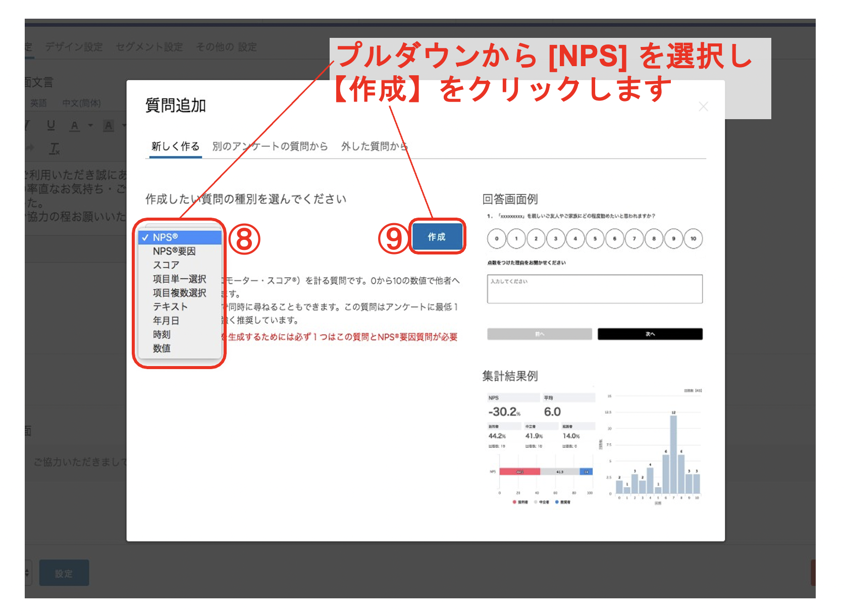This screenshot has height=616, width=844.
Task: Close the 質問追加 dialog
Action: 703,107
